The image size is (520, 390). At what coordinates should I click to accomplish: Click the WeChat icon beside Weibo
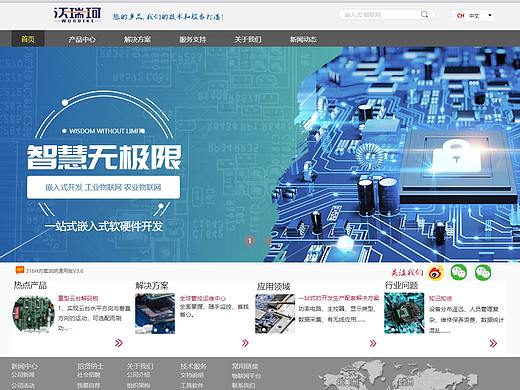(x=459, y=272)
